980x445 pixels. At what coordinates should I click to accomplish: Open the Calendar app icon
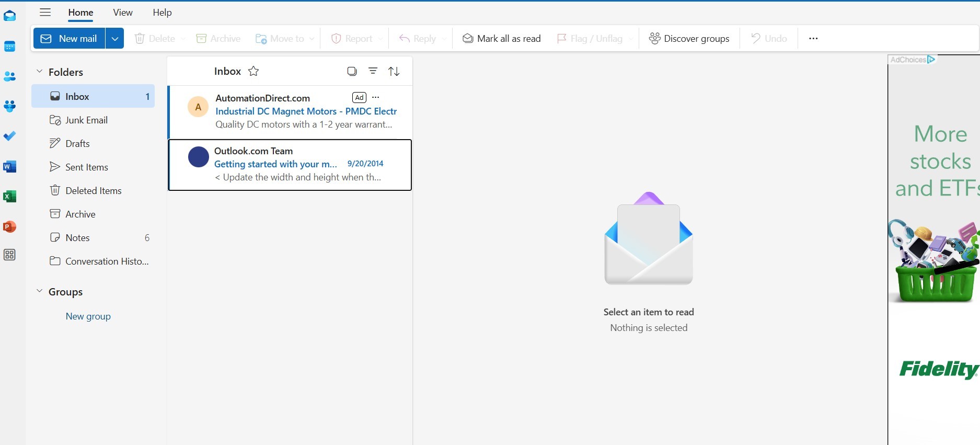coord(9,47)
